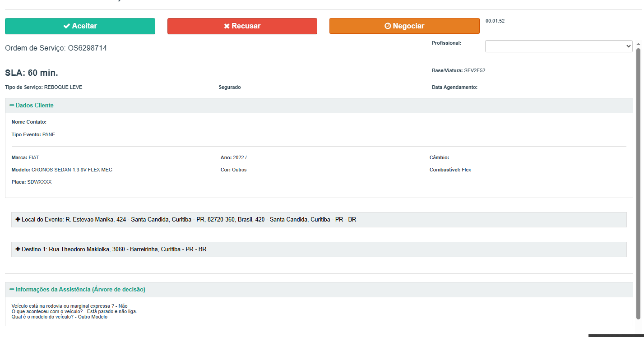644x337 pixels.
Task: Click the 00:01:52 countdown timer
Action: click(x=495, y=21)
